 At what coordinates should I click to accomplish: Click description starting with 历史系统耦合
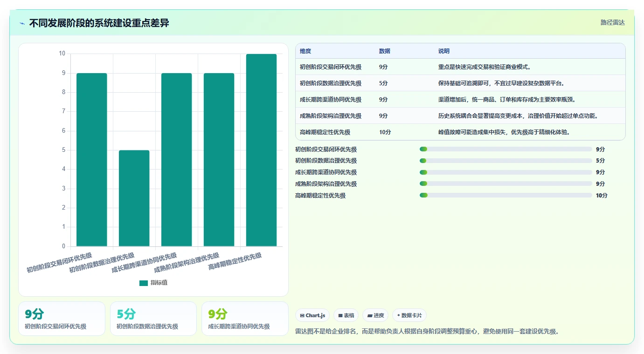(518, 116)
